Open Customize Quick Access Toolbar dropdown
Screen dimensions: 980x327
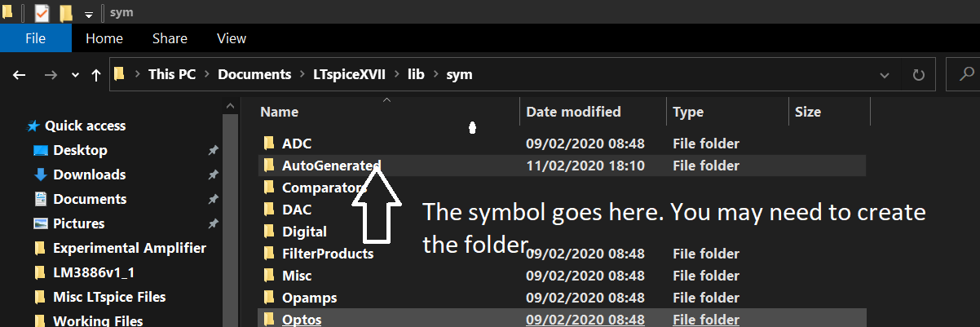(x=88, y=14)
